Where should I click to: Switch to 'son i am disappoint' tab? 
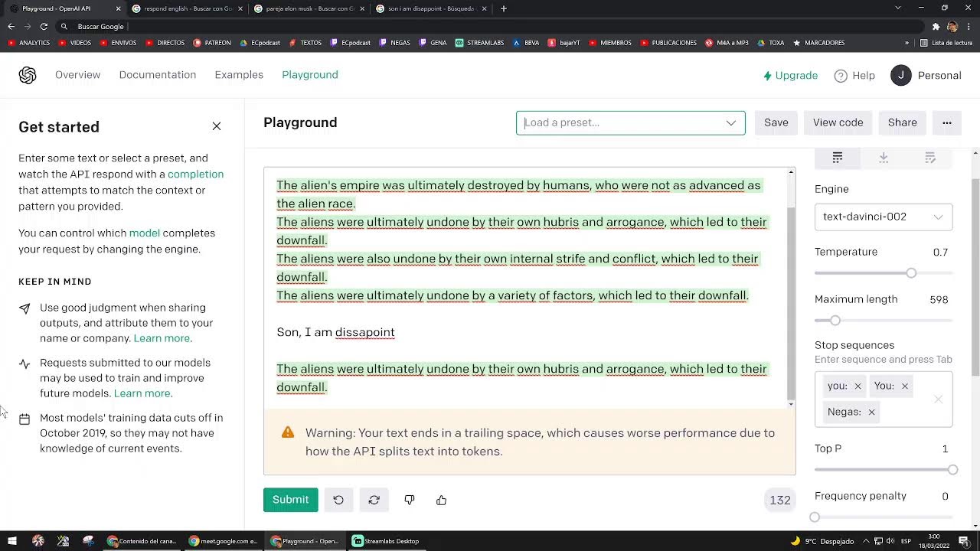click(430, 8)
